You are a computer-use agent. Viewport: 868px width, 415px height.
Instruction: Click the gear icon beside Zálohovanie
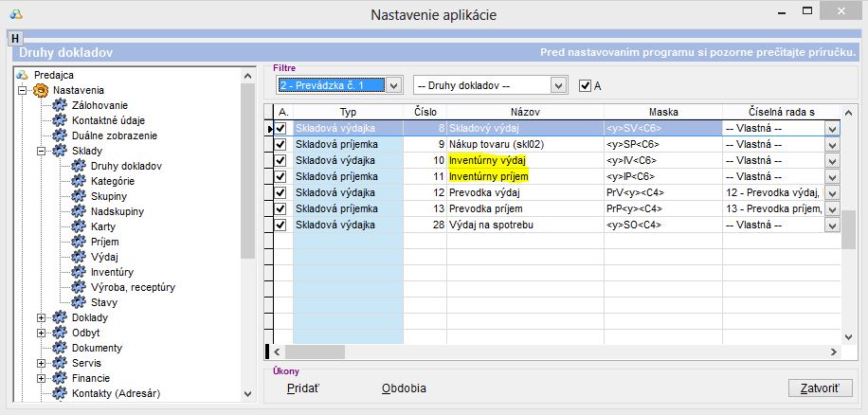pyautogui.click(x=60, y=105)
